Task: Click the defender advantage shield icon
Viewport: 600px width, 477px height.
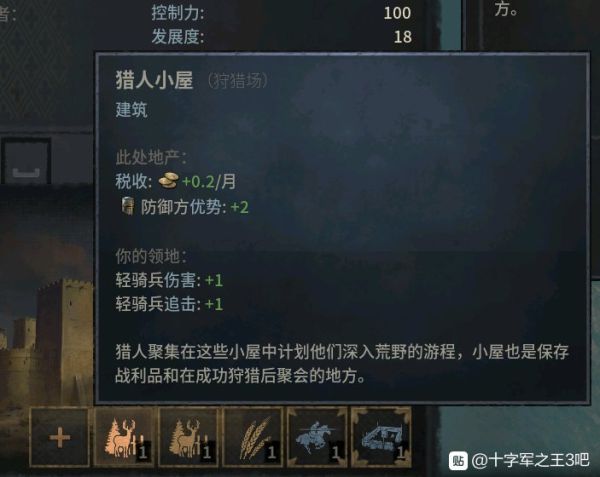Action: (x=128, y=206)
